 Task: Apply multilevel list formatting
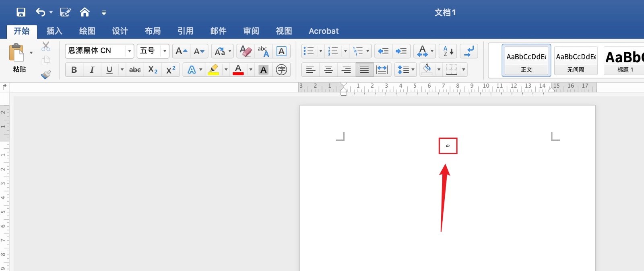point(358,51)
